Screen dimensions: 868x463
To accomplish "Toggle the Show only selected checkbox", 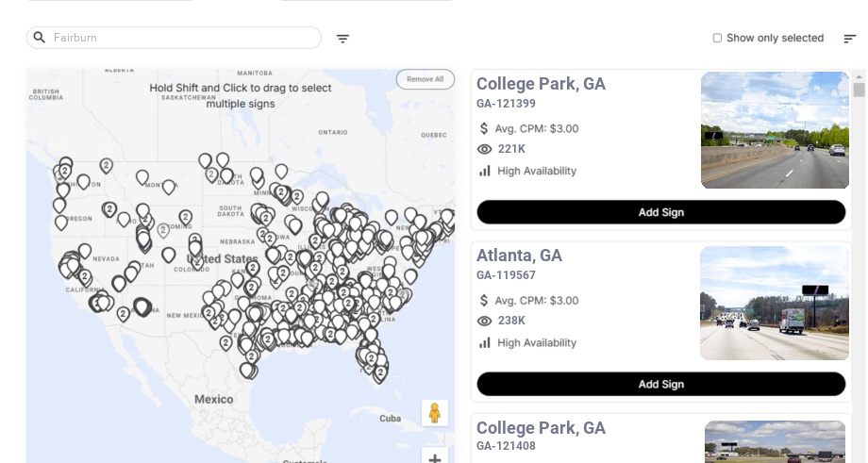I will click(x=717, y=39).
